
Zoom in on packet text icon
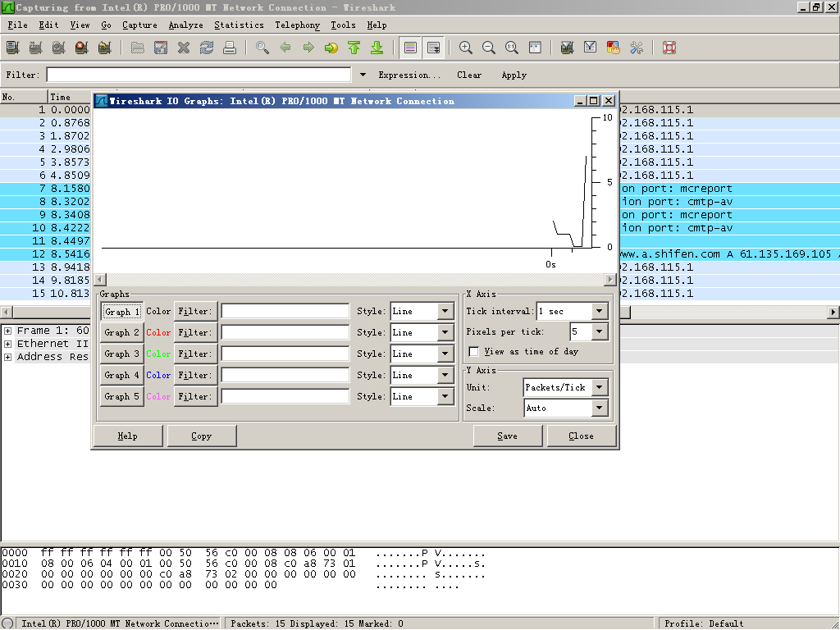[x=466, y=48]
